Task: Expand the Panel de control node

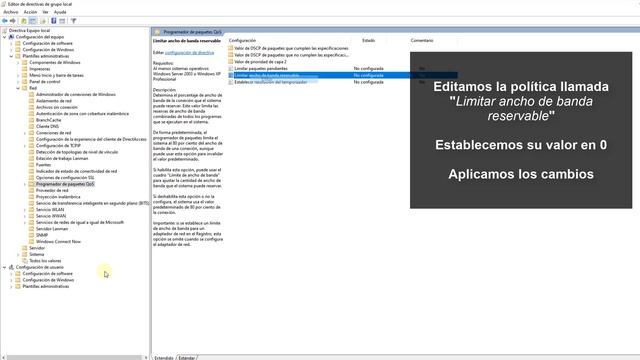Action: click(x=18, y=82)
